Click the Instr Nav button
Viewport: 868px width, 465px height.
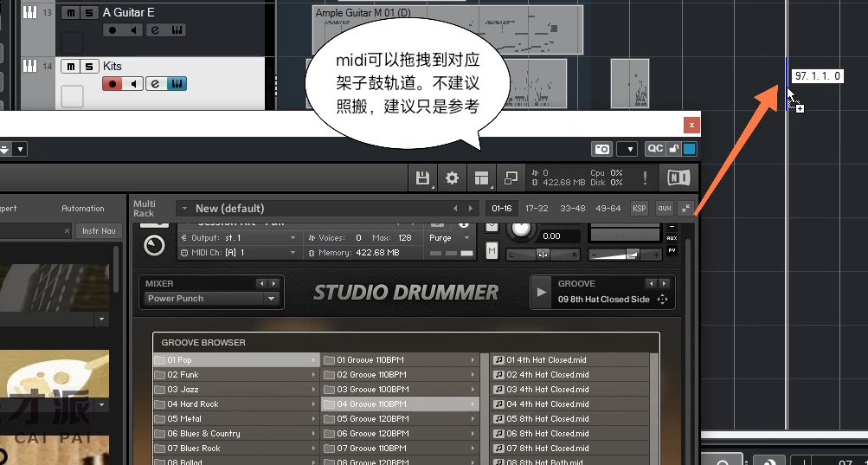pyautogui.click(x=100, y=230)
